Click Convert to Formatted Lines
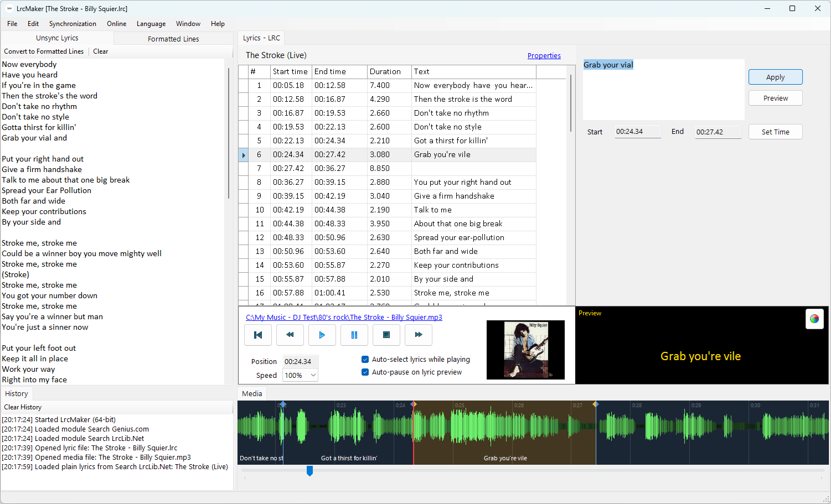Screen dimensions: 831x504 point(44,51)
